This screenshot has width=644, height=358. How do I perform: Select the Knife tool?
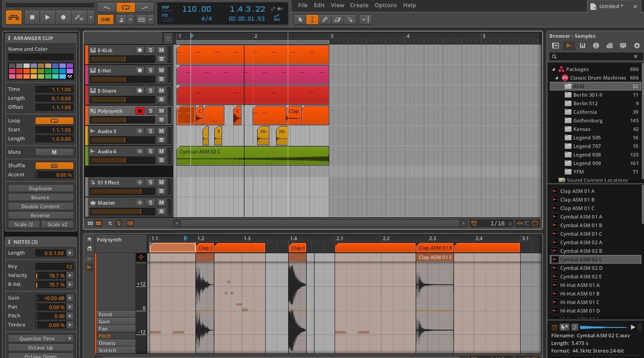click(350, 19)
